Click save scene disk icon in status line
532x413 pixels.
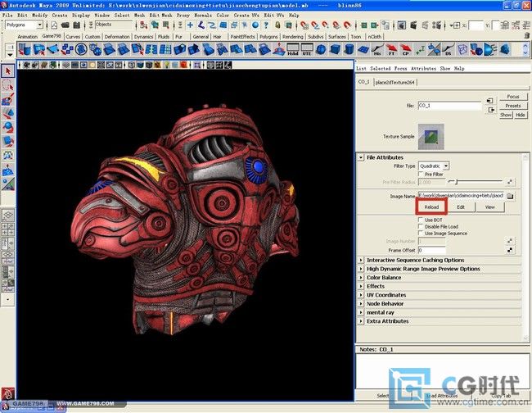tap(77, 25)
